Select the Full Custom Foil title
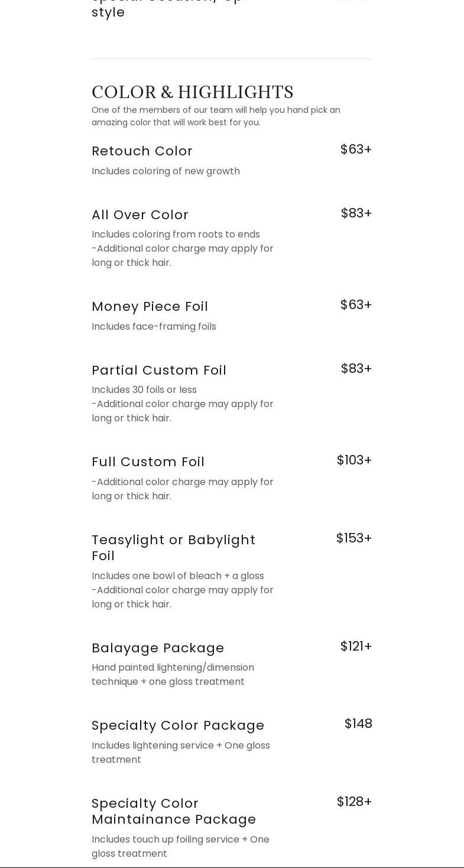The width and height of the screenshot is (464, 868). pyautogui.click(x=148, y=462)
